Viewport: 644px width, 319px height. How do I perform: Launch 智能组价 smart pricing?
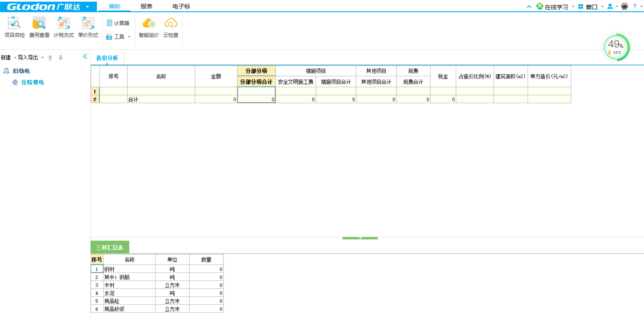tap(149, 28)
